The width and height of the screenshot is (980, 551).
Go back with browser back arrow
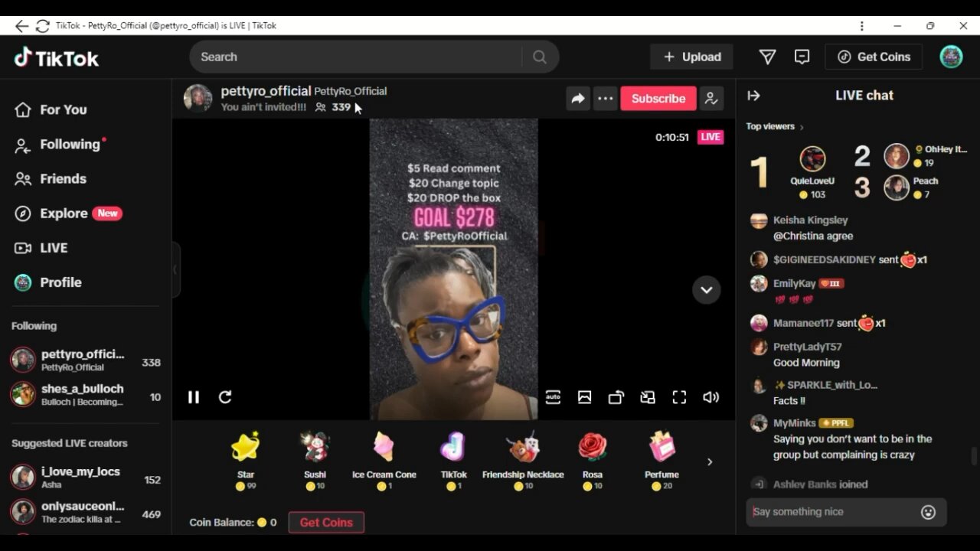(x=21, y=26)
